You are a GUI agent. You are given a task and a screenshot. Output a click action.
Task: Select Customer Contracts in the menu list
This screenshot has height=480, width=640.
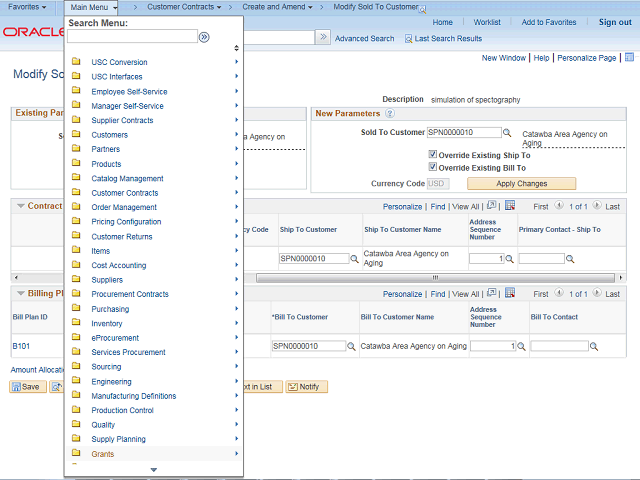point(124,193)
